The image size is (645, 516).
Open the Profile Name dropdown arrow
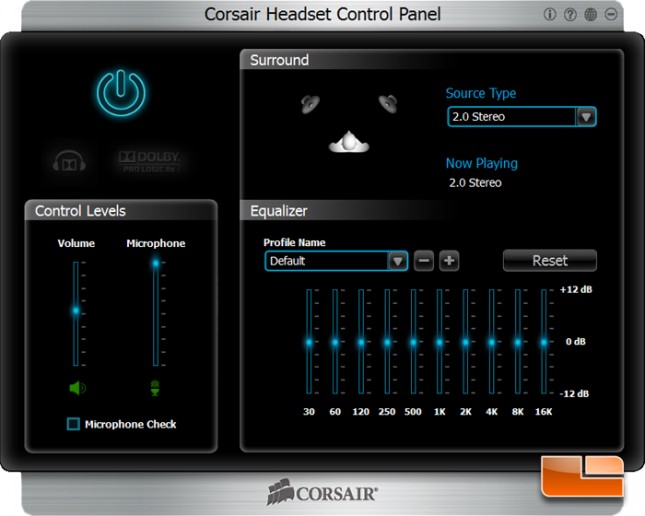pos(397,261)
